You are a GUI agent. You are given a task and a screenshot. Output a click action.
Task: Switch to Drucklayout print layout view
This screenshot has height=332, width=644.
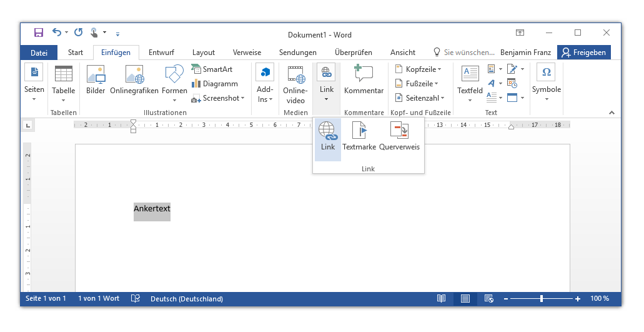click(x=465, y=299)
